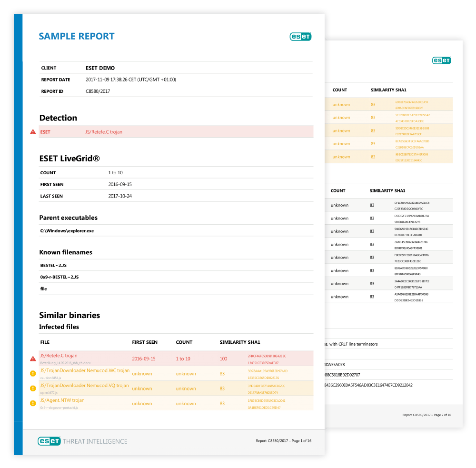Screen dimensions: 476x468
Task: Click the REPORT DATE label
Action: click(x=56, y=80)
